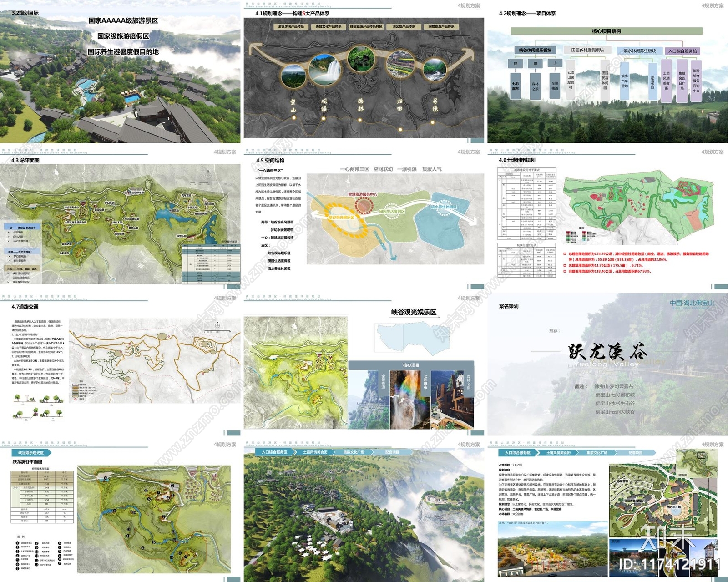Click the 峡谷观光娱乐区 slide heading
This screenshot has height=582, width=728.
tap(414, 312)
